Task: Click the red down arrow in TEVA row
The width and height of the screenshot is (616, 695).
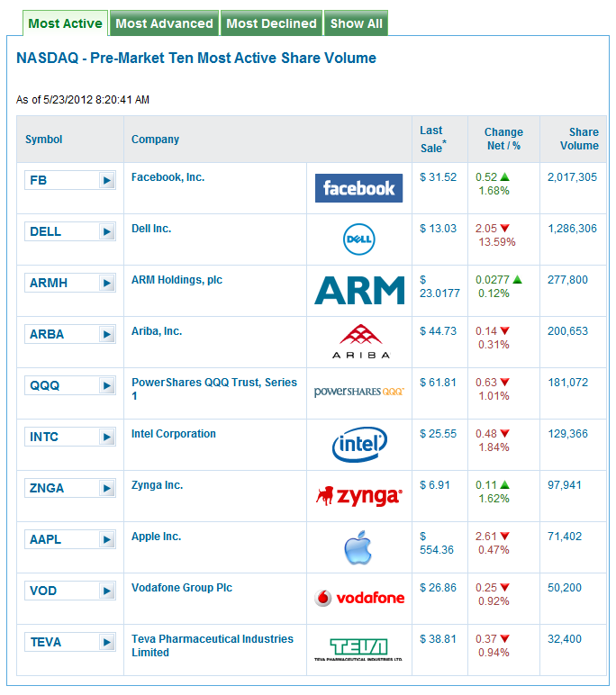Action: (504, 638)
